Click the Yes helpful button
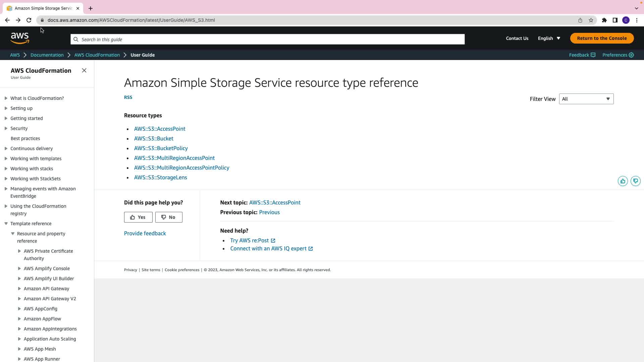This screenshot has height=362, width=644. (138, 217)
